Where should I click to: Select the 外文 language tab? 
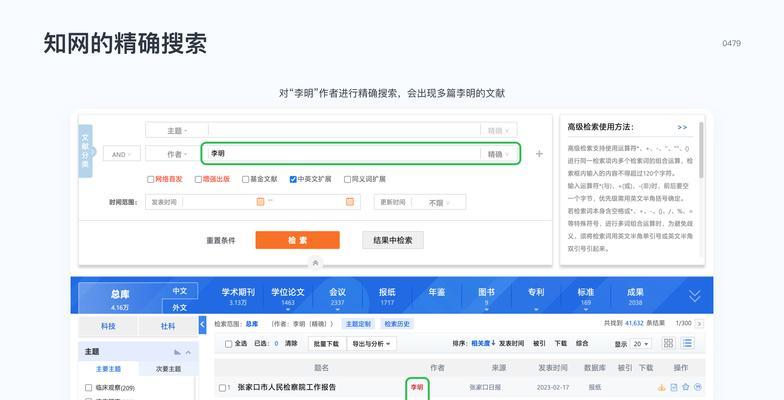180,307
